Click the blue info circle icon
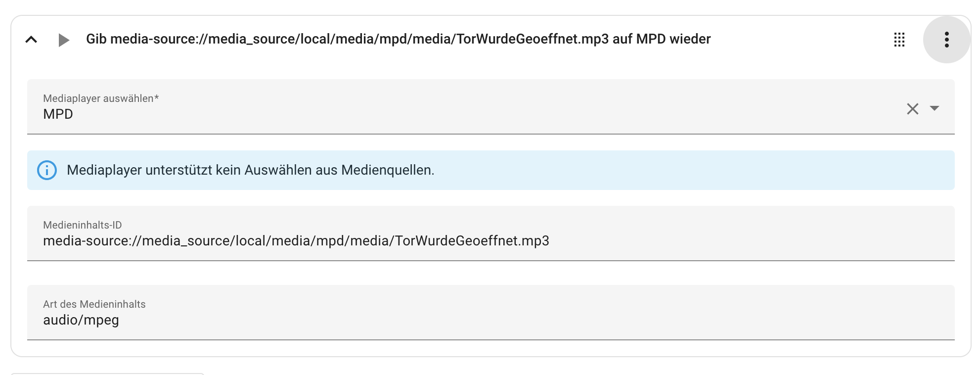 coord(47,170)
